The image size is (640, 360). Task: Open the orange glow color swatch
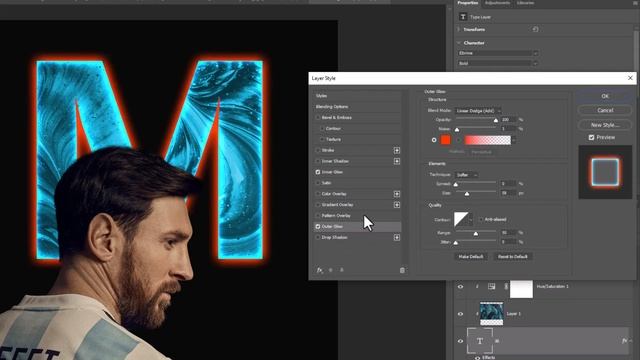pyautogui.click(x=446, y=140)
